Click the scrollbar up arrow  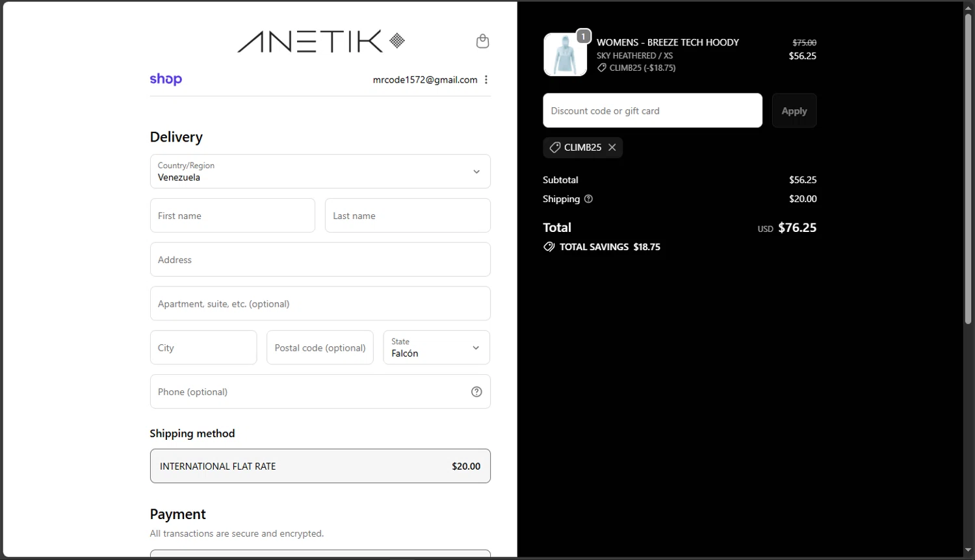968,7
